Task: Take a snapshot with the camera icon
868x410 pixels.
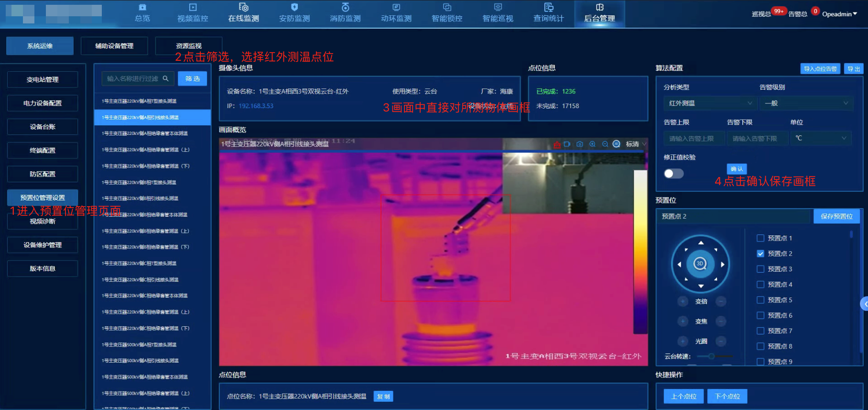Action: tap(580, 144)
